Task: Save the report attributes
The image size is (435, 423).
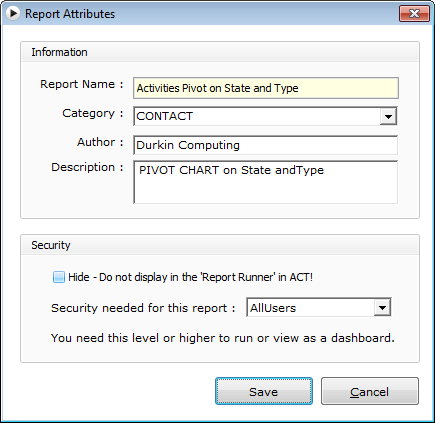Action: coord(264,391)
